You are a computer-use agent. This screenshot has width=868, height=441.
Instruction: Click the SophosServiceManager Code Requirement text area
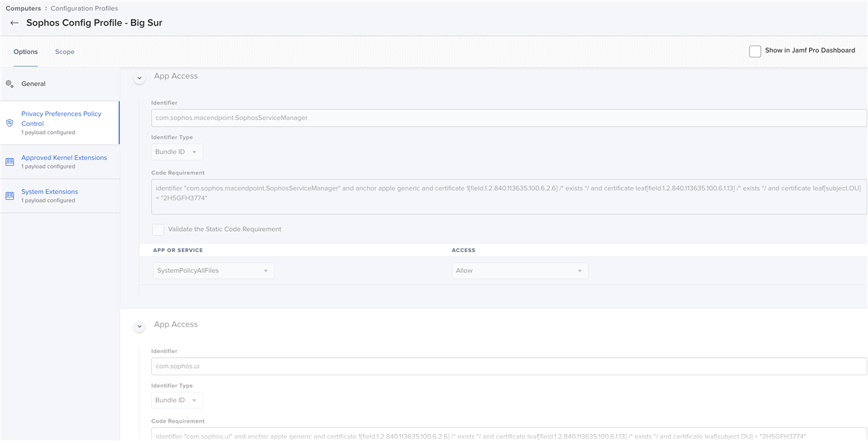click(509, 197)
